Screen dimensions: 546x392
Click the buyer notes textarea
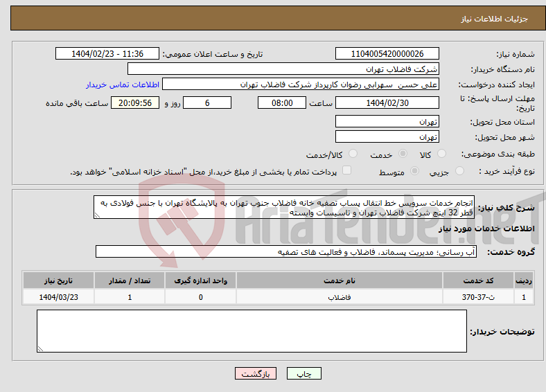pyautogui.click(x=252, y=331)
